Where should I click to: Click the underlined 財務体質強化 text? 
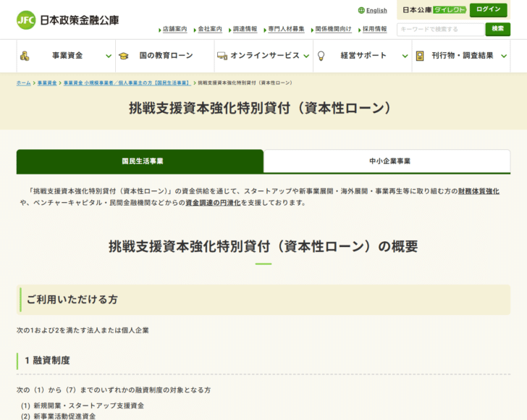point(478,191)
